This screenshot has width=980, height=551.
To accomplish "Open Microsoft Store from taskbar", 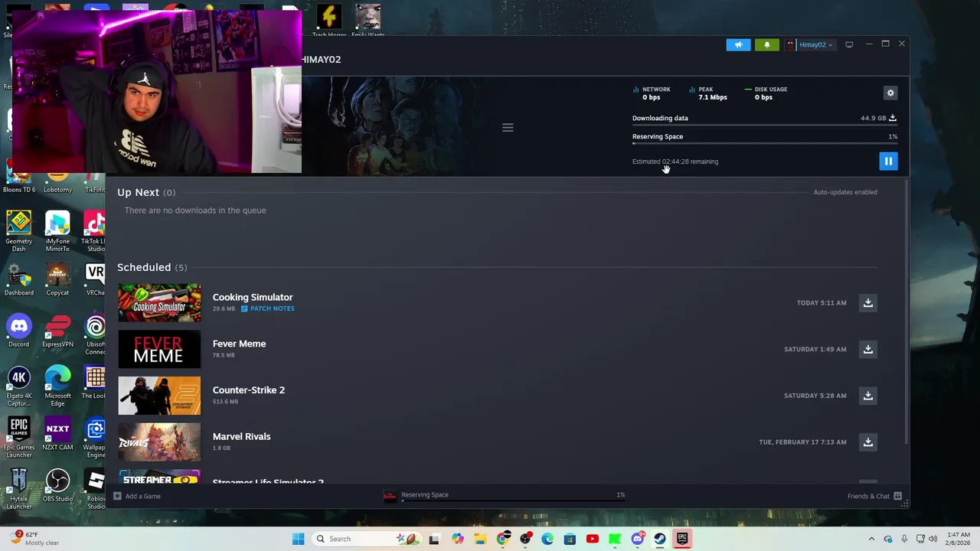I will [570, 539].
